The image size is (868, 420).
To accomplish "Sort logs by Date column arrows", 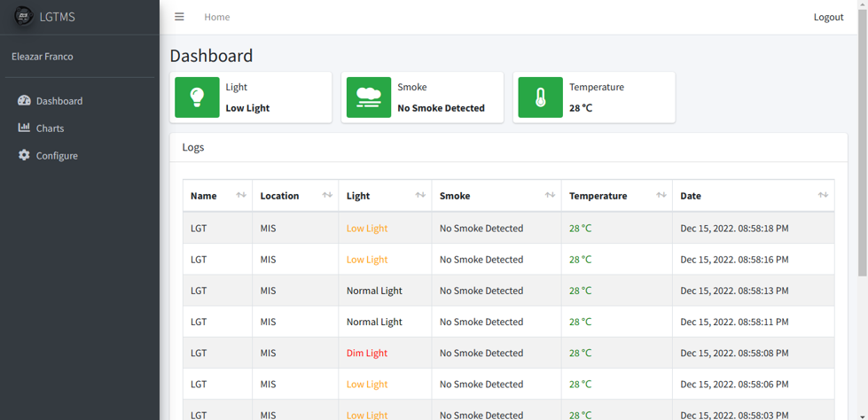I will click(x=823, y=195).
